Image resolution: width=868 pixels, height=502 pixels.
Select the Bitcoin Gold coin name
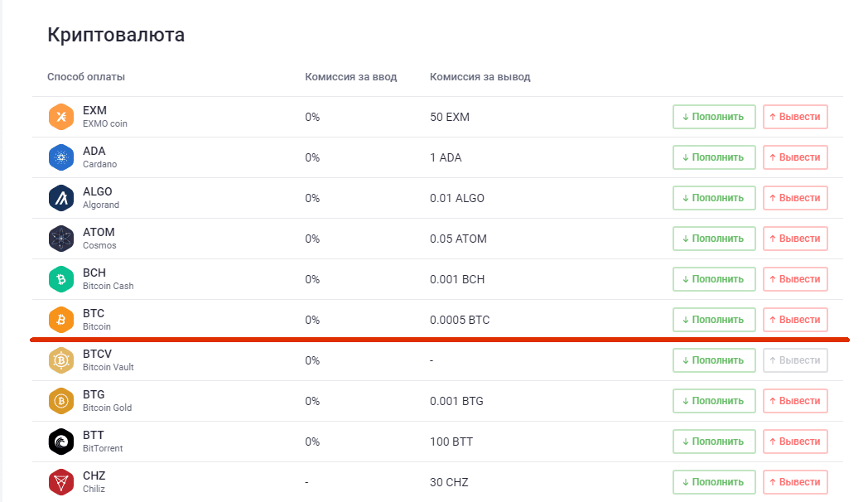coord(108,408)
